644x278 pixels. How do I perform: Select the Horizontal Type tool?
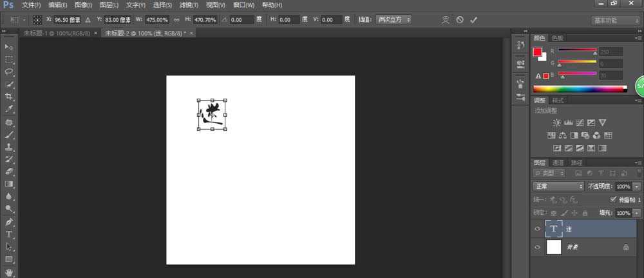coord(9,234)
